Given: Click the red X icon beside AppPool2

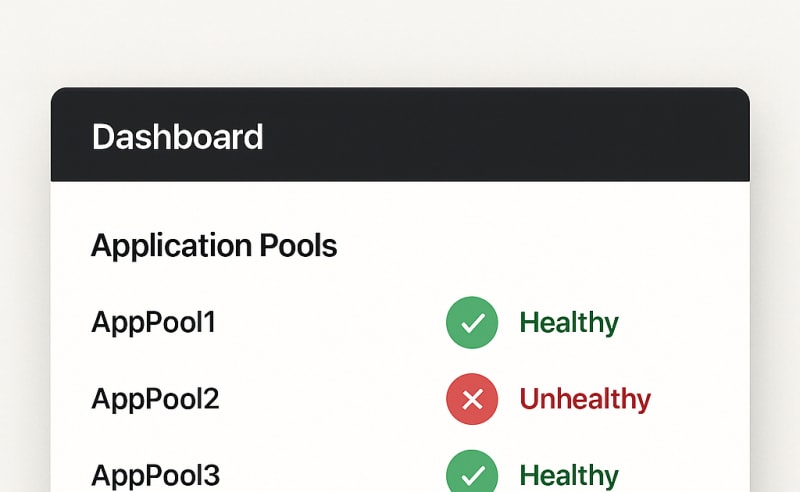Looking at the screenshot, I should tap(472, 400).
